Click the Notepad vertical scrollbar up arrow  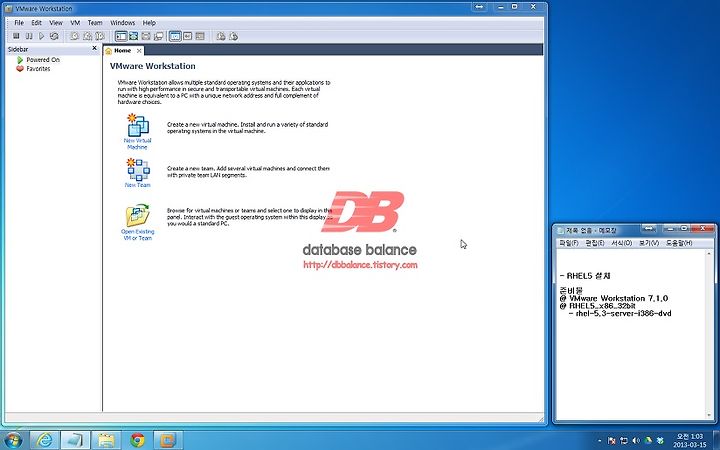(709, 253)
